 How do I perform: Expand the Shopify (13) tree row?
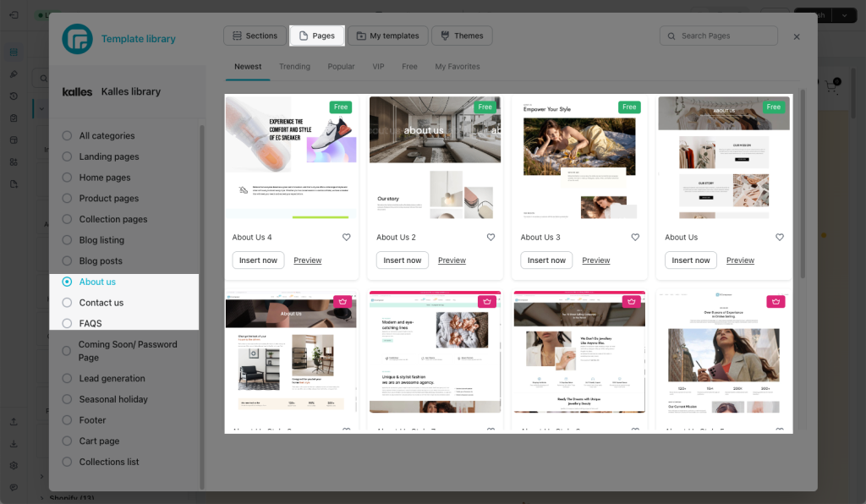42,498
